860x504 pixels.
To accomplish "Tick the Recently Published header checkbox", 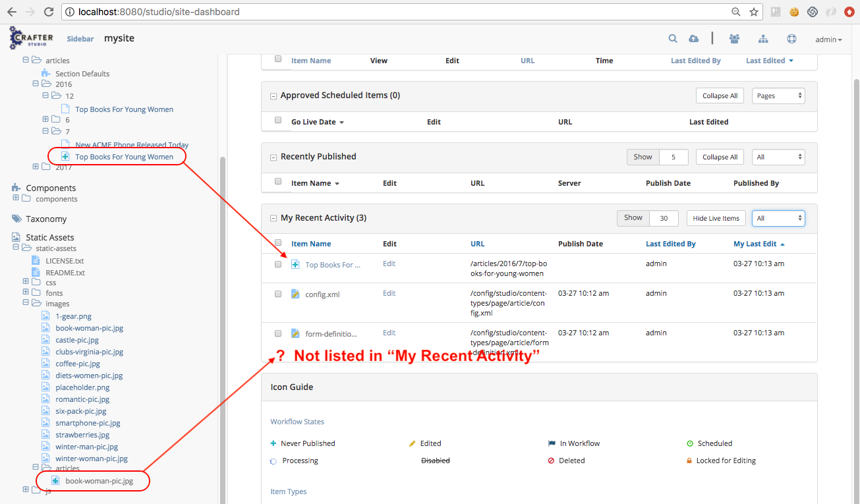I will click(278, 181).
